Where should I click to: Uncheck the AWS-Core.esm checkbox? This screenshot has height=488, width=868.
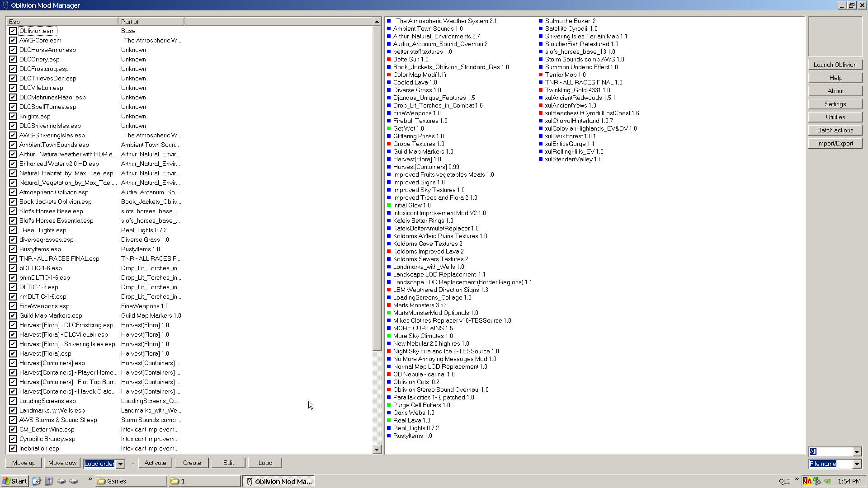13,40
